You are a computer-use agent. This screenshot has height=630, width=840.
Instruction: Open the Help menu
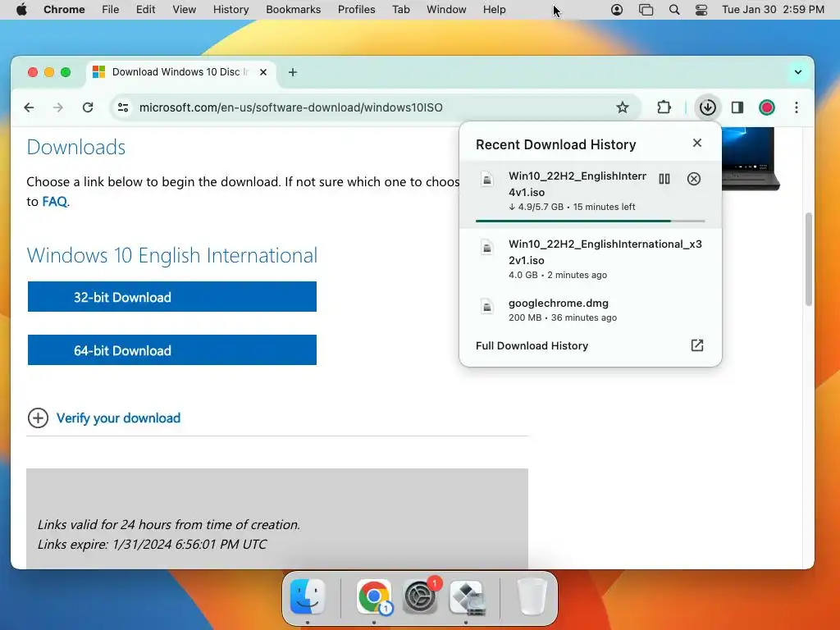click(x=494, y=10)
